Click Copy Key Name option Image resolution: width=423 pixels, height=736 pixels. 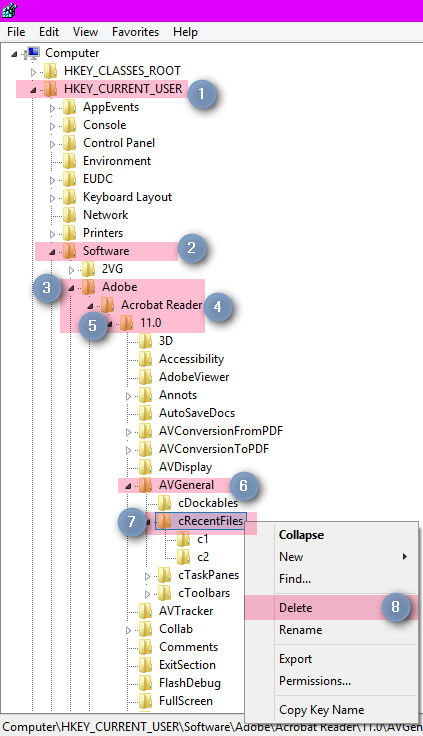coord(322,710)
